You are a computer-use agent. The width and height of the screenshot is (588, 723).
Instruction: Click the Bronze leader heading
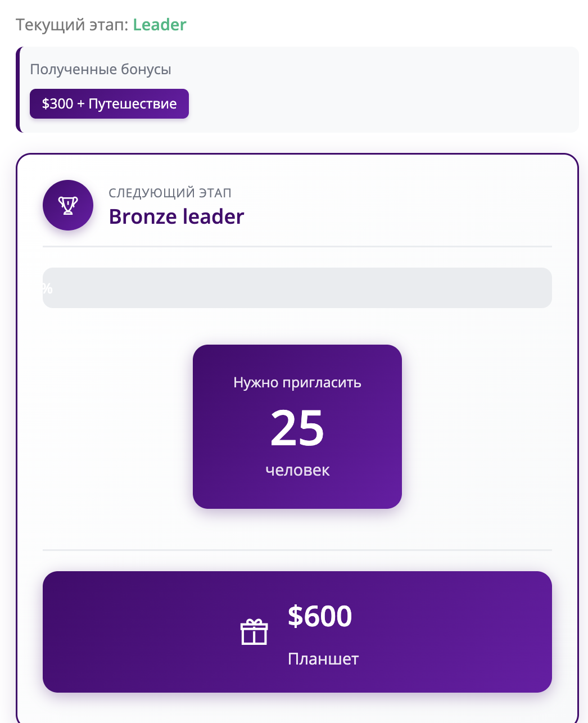point(177,217)
